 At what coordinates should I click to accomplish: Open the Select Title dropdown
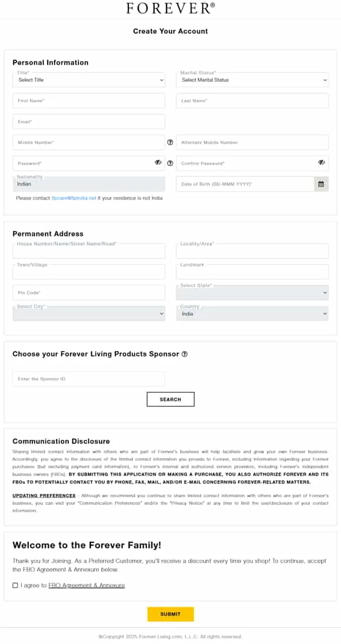coord(89,80)
